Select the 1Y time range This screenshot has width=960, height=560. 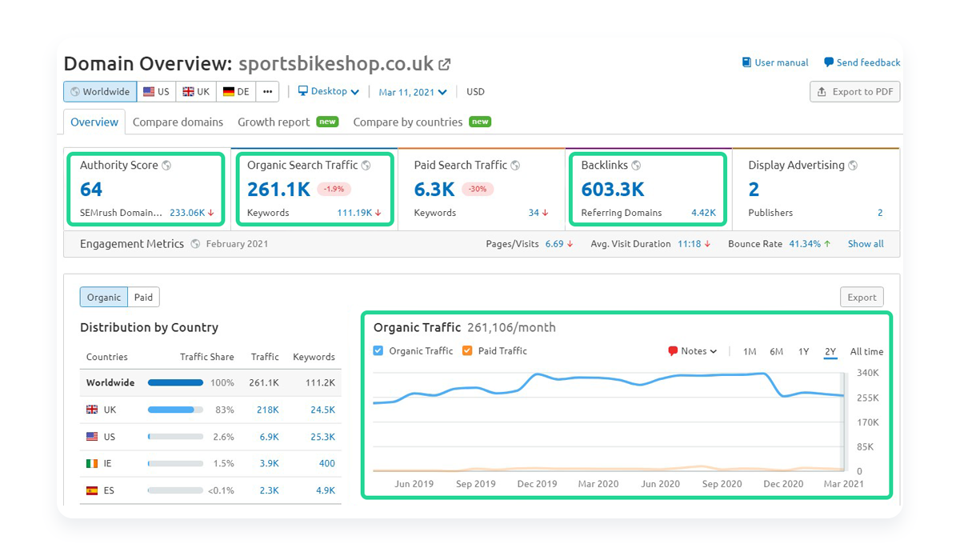(x=804, y=352)
